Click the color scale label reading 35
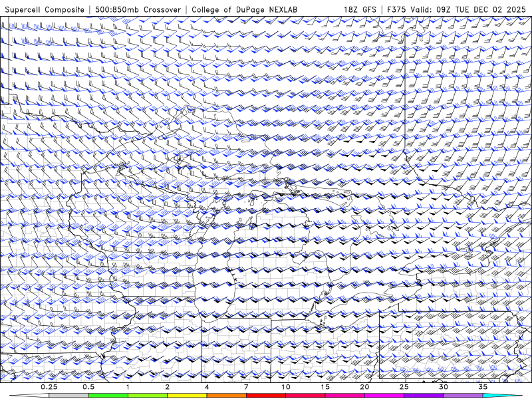This screenshot has height=399, width=532. tap(483, 387)
